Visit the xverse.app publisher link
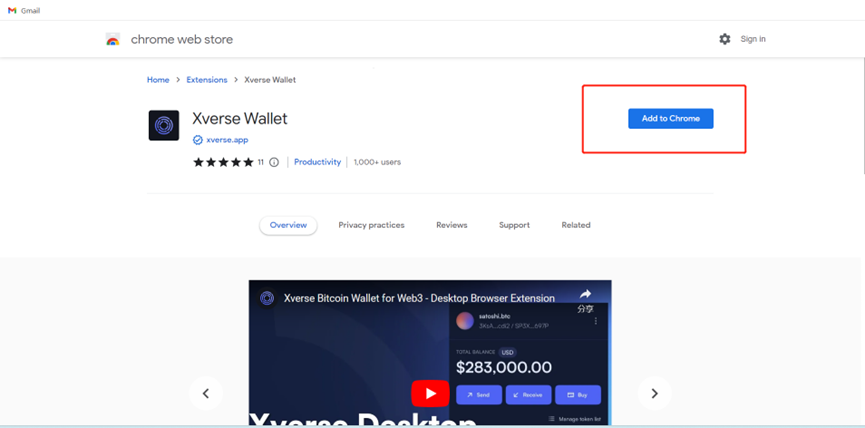865x428 pixels. (226, 141)
